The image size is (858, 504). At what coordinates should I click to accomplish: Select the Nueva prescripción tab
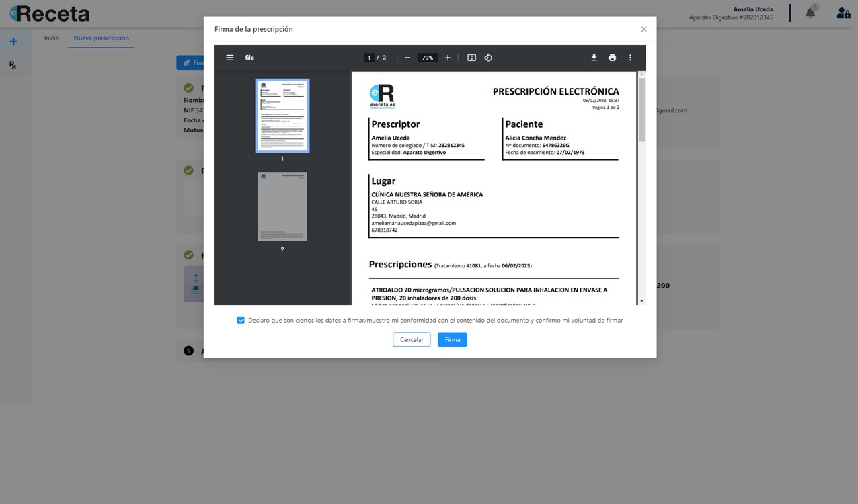click(102, 38)
